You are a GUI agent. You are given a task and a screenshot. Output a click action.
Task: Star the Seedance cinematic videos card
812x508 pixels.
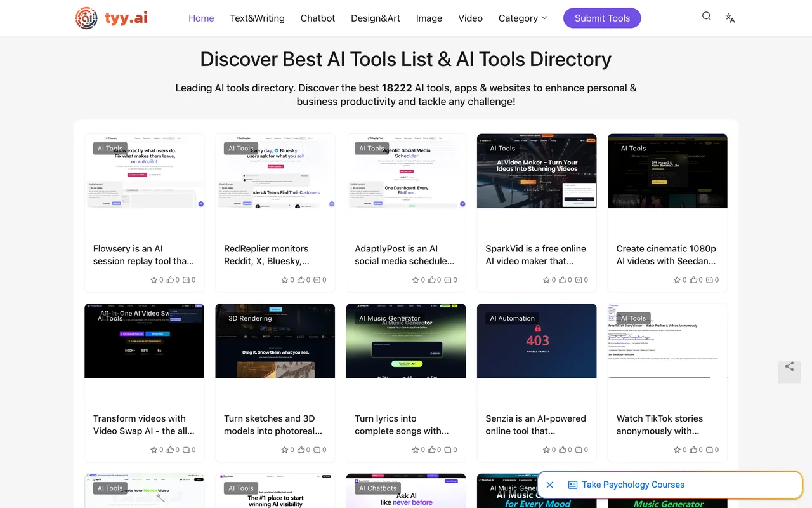(x=677, y=280)
